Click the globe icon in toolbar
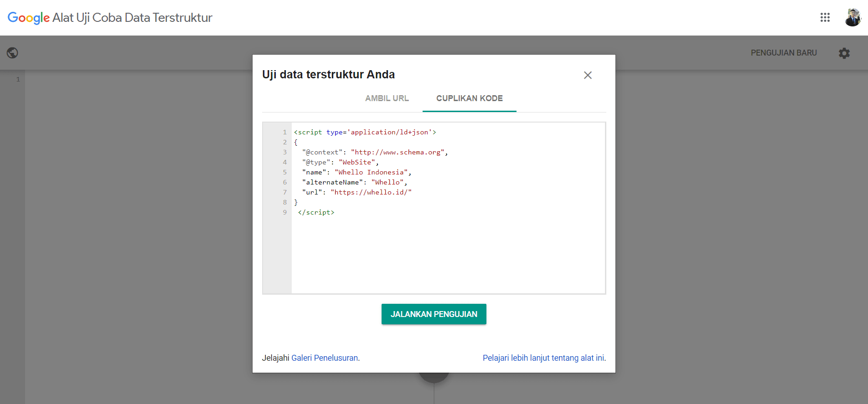This screenshot has width=868, height=404. [12, 53]
